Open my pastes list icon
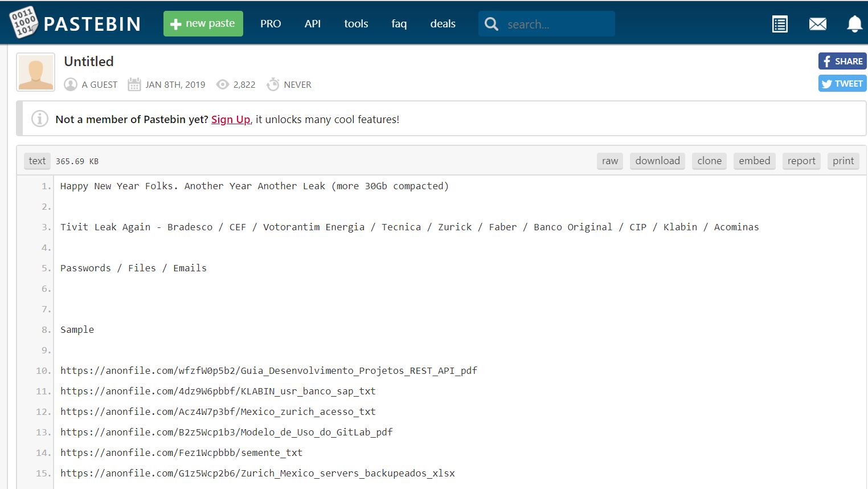This screenshot has width=868, height=489. coord(780,24)
